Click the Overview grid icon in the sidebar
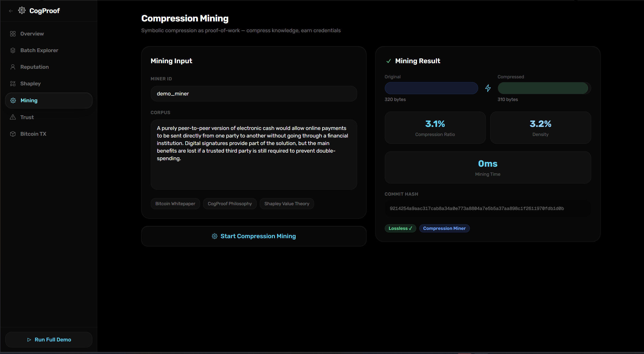The image size is (644, 354). [13, 34]
